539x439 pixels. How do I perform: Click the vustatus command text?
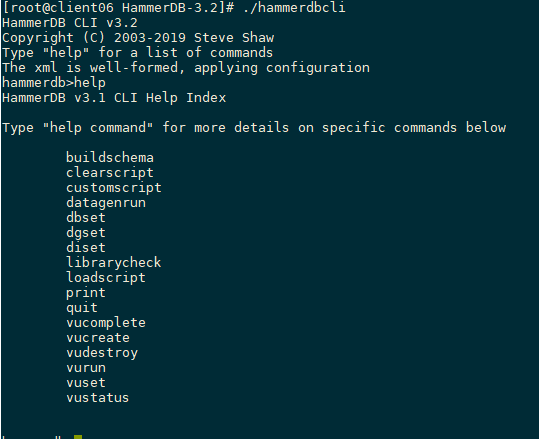click(x=98, y=398)
